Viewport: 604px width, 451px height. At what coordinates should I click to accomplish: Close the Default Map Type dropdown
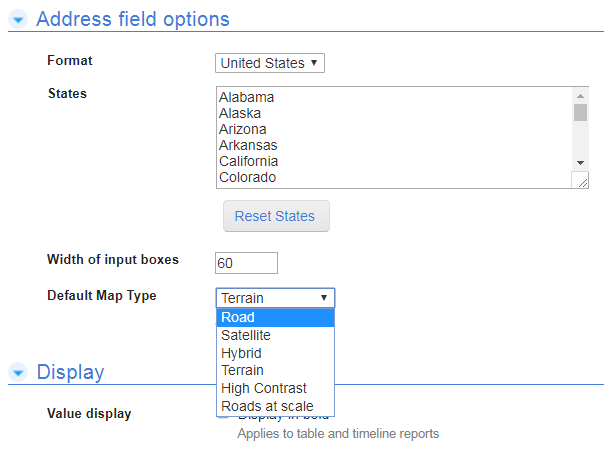275,298
